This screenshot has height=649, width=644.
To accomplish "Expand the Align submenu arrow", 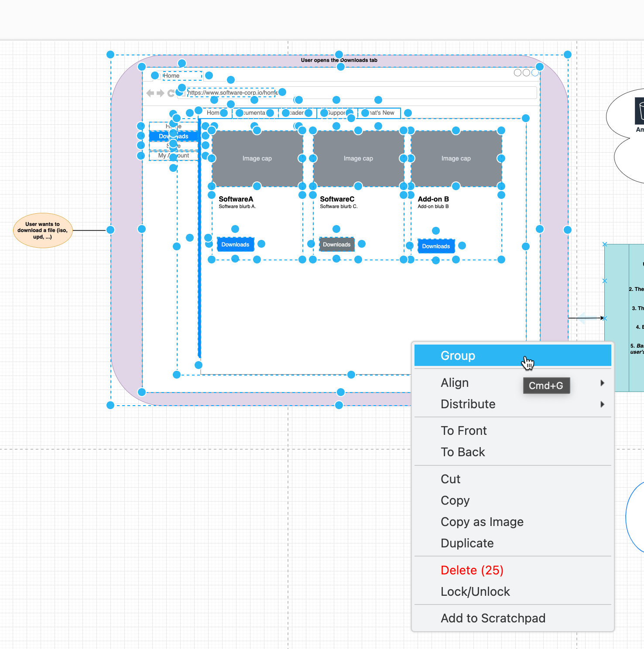I will (x=603, y=383).
